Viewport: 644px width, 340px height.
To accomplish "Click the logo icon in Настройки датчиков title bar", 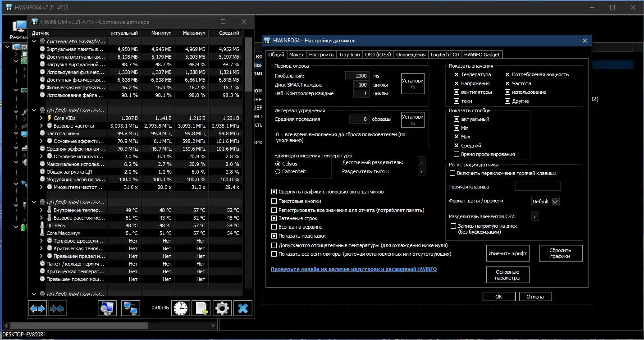I will point(267,41).
